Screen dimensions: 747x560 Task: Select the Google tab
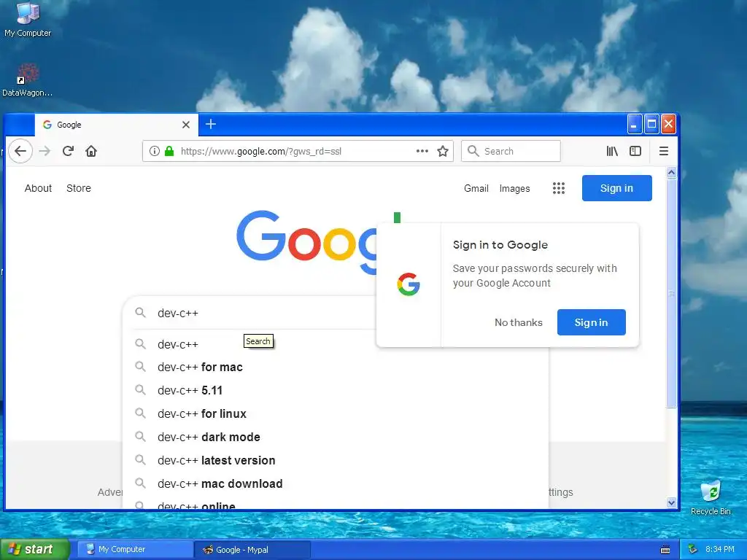point(116,125)
